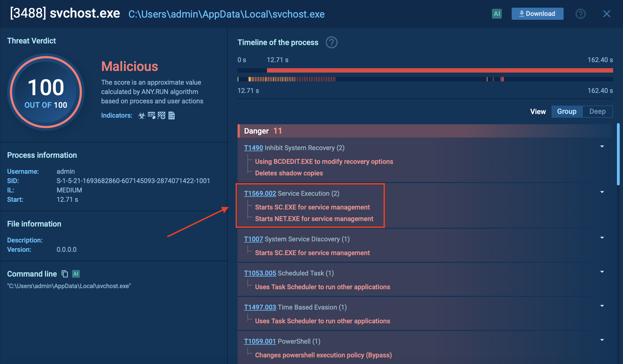Screen dimensions: 623x364
Task: Select 'Starts SC.EXE' under Service Execution
Action: (x=312, y=207)
